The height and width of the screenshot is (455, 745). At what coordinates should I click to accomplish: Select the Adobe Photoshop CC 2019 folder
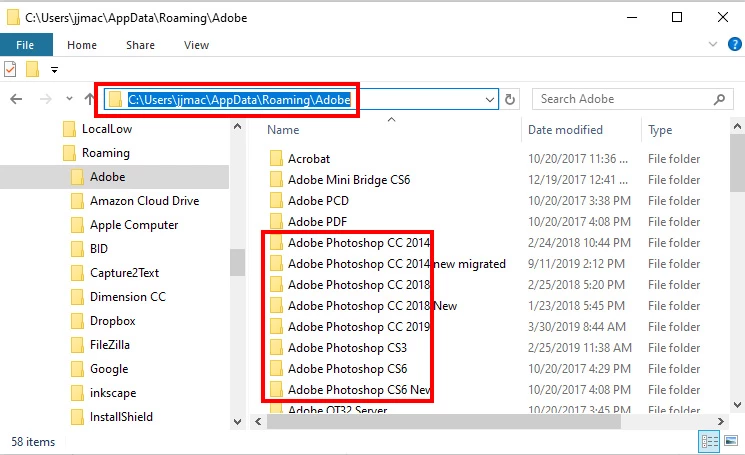pos(359,326)
